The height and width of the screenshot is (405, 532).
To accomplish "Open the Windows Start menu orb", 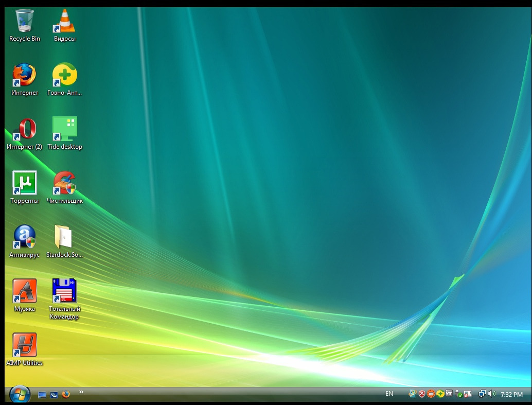I will (20, 394).
